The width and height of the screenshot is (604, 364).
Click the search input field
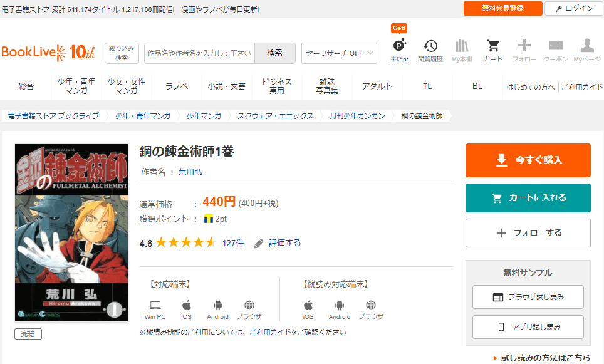click(199, 53)
